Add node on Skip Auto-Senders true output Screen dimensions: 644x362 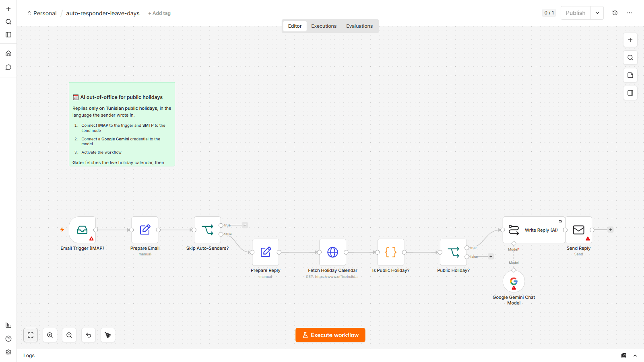pos(245,225)
